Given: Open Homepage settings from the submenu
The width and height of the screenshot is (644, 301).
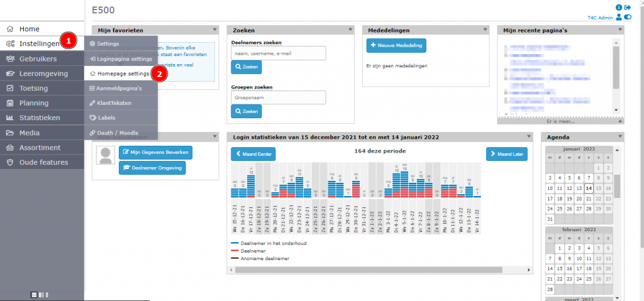Looking at the screenshot, I should [x=123, y=74].
